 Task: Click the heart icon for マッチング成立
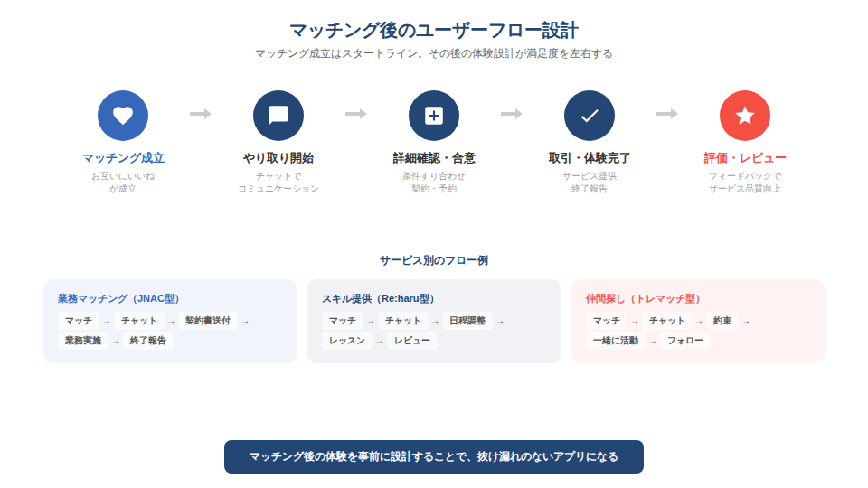pyautogui.click(x=123, y=116)
